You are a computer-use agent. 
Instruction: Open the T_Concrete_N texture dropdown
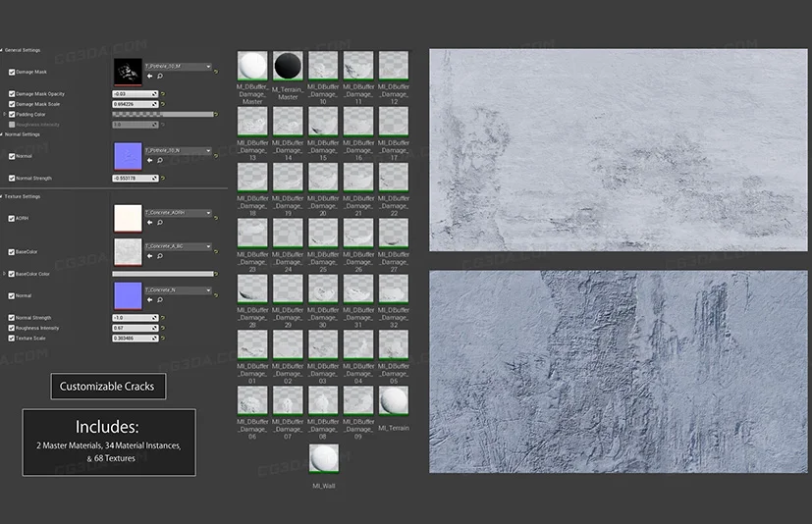click(x=178, y=290)
